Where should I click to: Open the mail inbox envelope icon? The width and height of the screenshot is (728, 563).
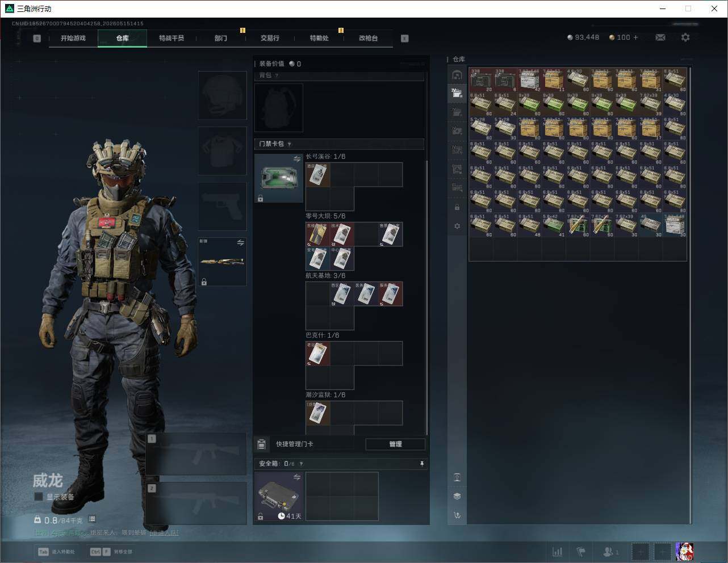(x=660, y=37)
